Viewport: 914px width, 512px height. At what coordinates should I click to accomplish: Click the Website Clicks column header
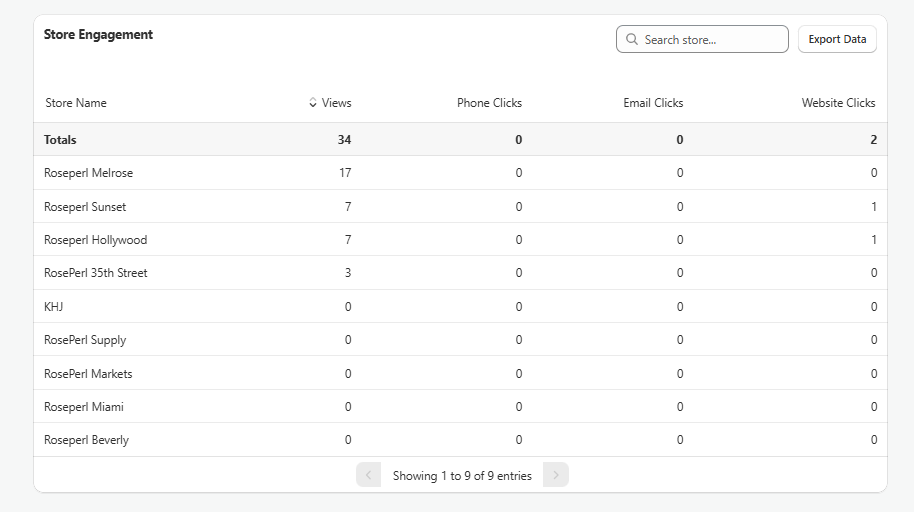click(838, 103)
